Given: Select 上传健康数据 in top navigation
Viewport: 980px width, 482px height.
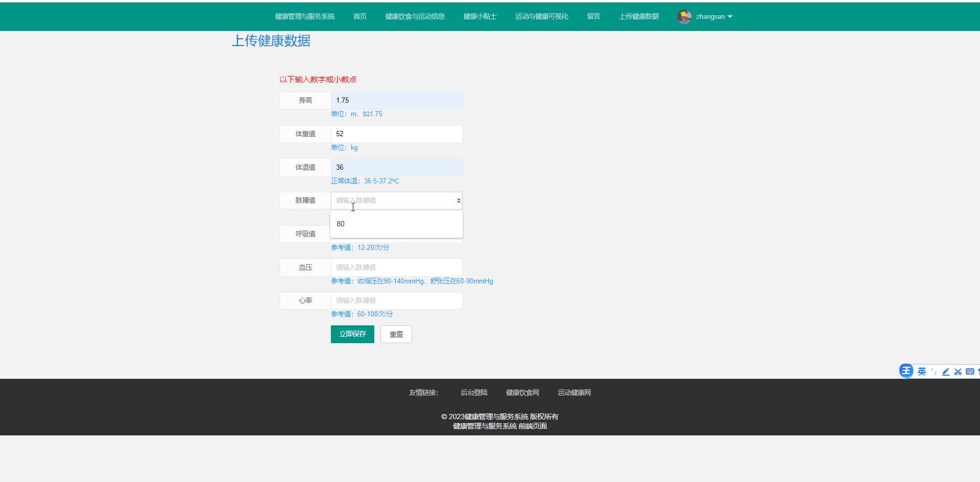Looking at the screenshot, I should point(639,17).
